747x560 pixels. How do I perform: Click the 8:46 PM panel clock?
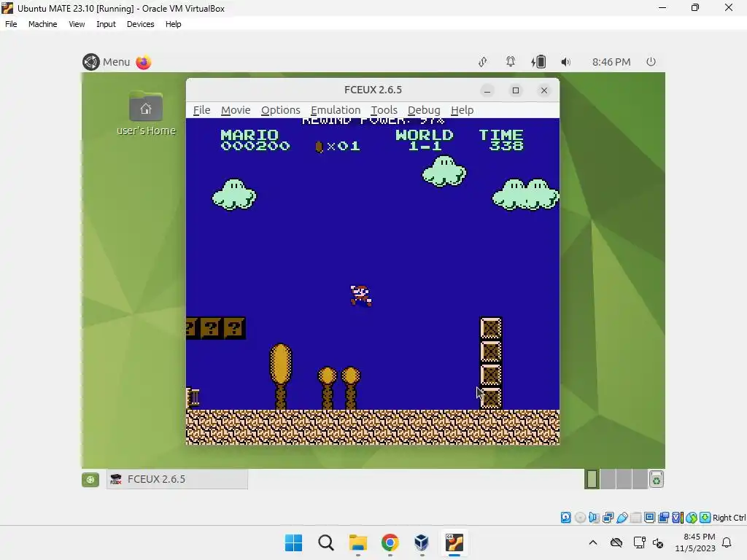(x=611, y=62)
